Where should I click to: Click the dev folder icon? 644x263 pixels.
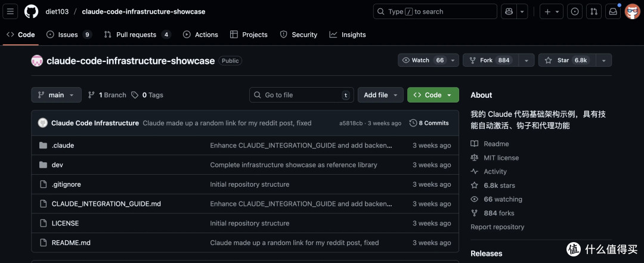point(43,165)
